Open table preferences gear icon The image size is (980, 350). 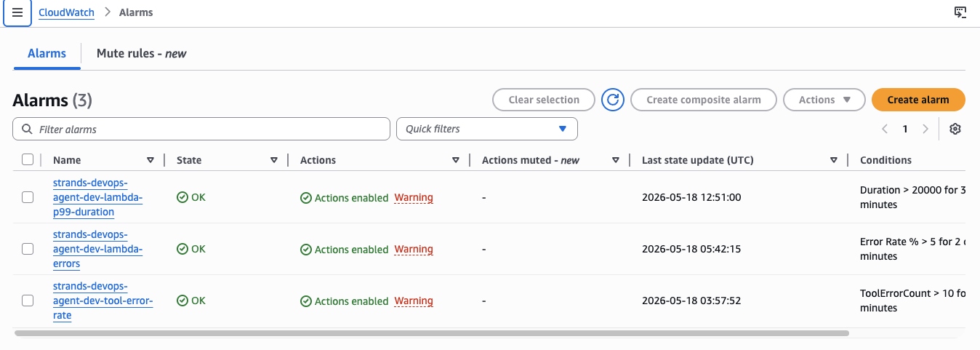[x=955, y=129]
